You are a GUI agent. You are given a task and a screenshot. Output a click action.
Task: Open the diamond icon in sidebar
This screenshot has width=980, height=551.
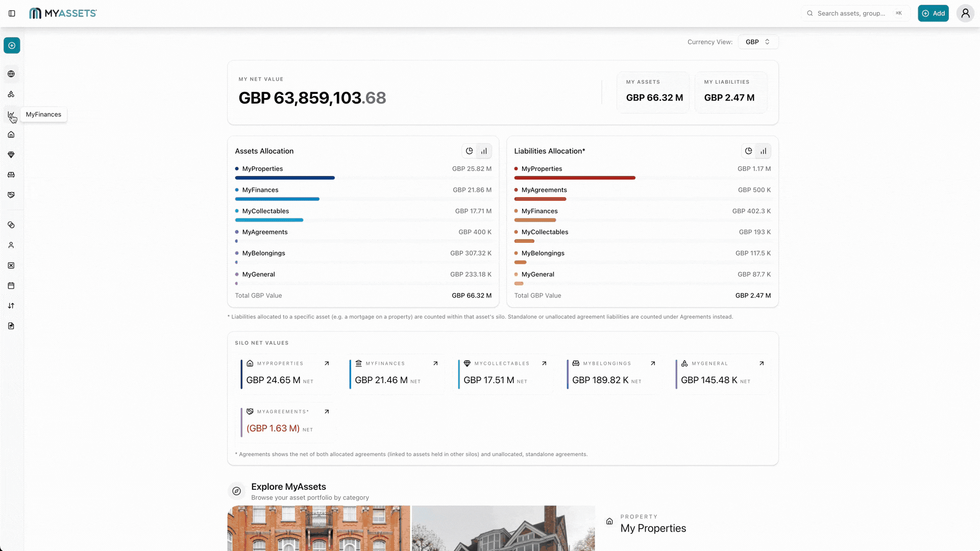[11, 155]
